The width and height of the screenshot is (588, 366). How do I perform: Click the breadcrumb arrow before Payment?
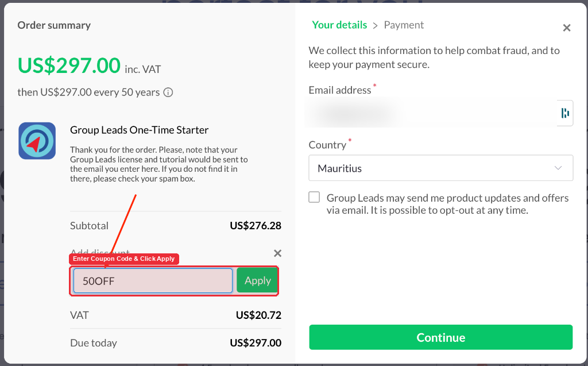[x=375, y=25]
